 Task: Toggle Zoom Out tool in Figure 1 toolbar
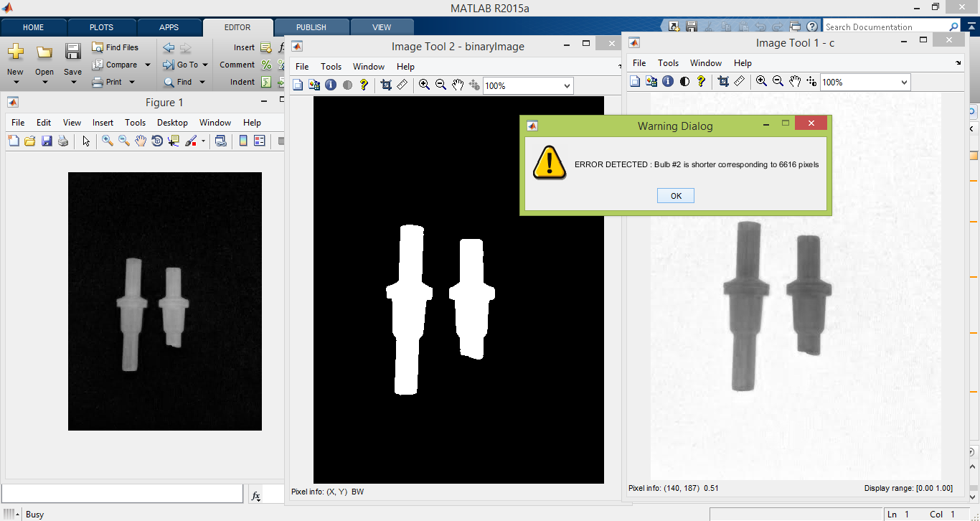124,141
